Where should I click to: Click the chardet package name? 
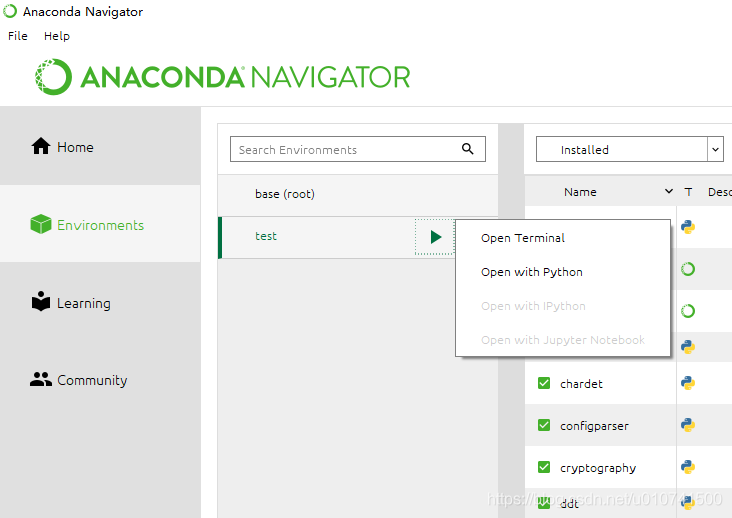(x=581, y=384)
